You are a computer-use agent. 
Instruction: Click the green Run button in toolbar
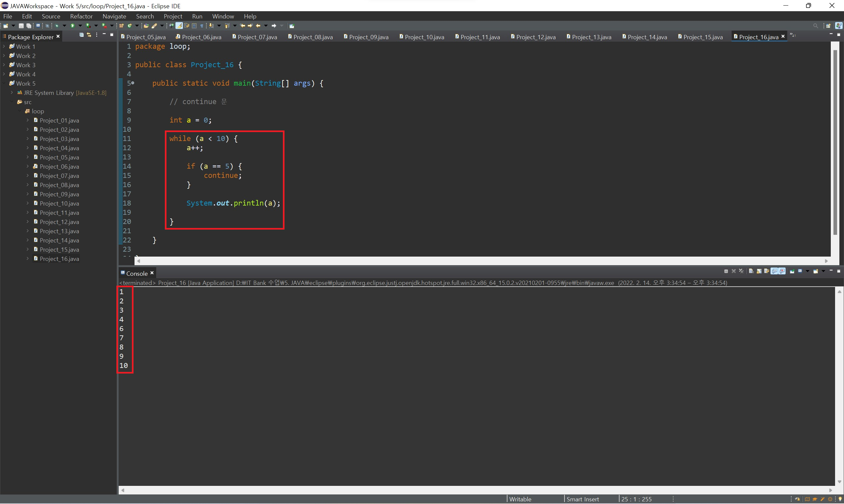(x=73, y=26)
